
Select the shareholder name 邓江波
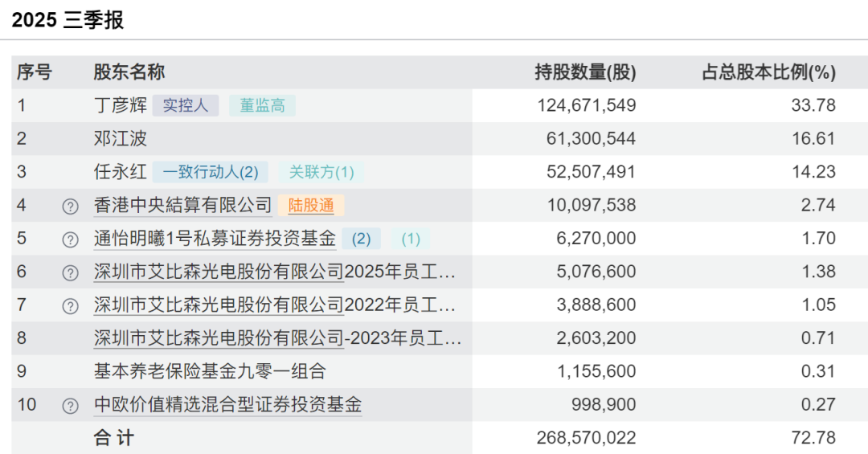(x=120, y=138)
